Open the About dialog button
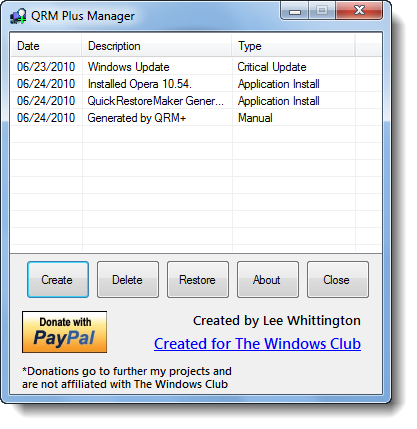 tap(268, 280)
